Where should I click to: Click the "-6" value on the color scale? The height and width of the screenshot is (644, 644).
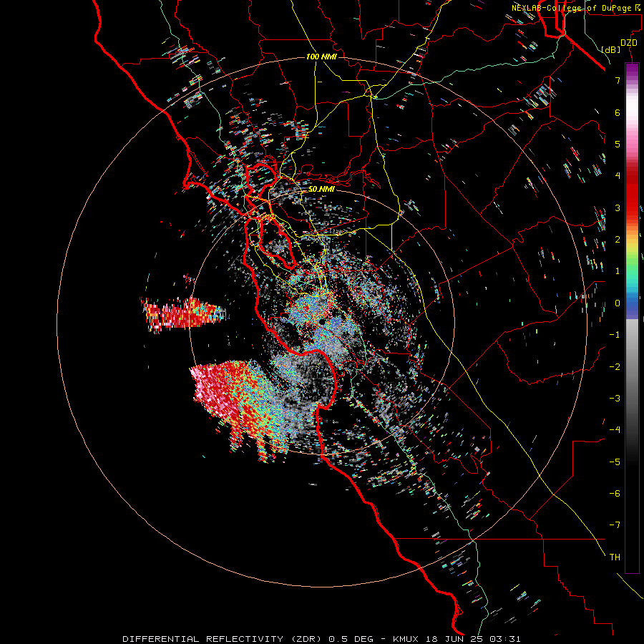pos(615,494)
